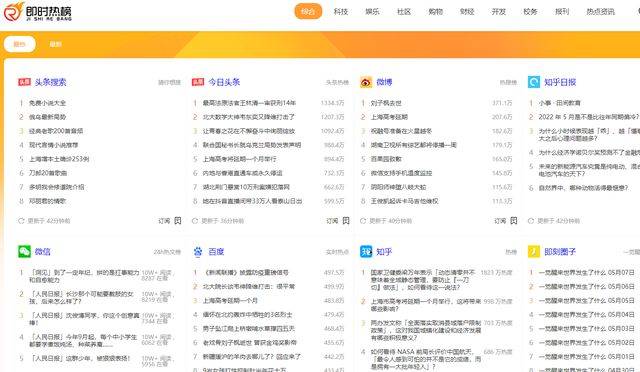Click the blue 知乎日报 icon

pos(534,82)
